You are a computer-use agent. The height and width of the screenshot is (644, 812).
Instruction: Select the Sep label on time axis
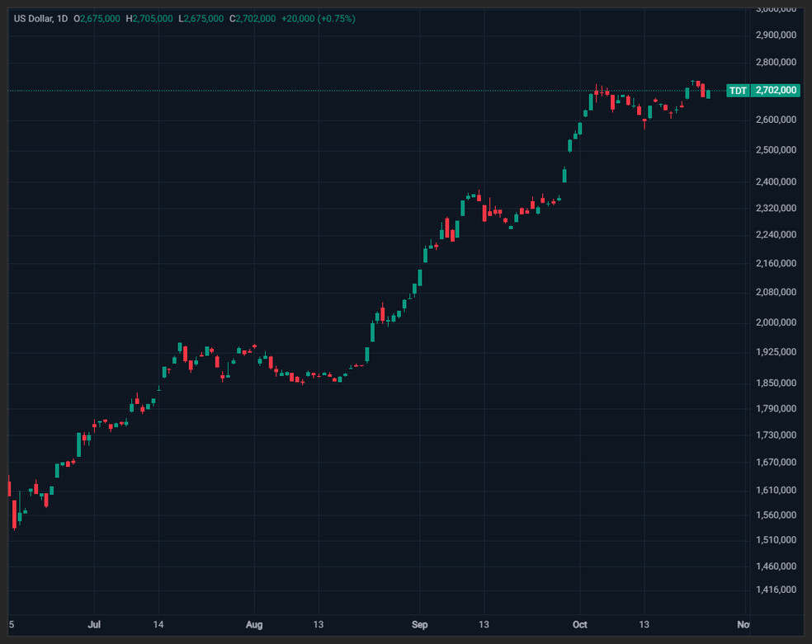[x=419, y=624]
